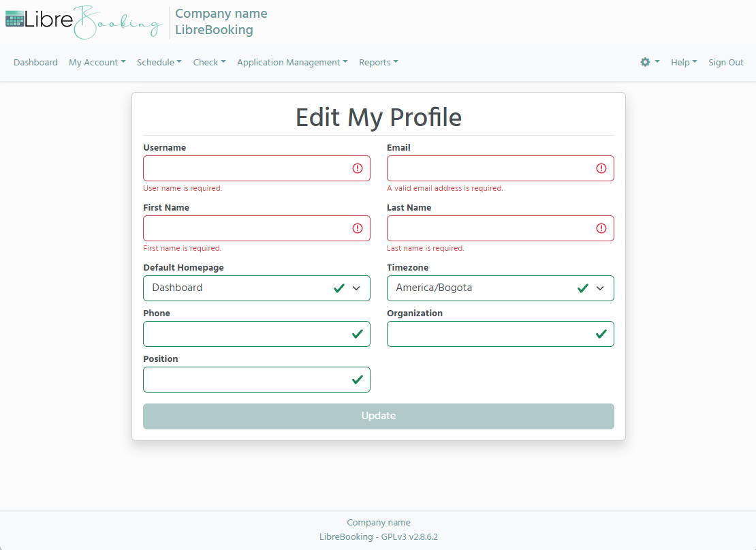Image resolution: width=756 pixels, height=550 pixels.
Task: Click the error icon in Username field
Action: (x=358, y=168)
